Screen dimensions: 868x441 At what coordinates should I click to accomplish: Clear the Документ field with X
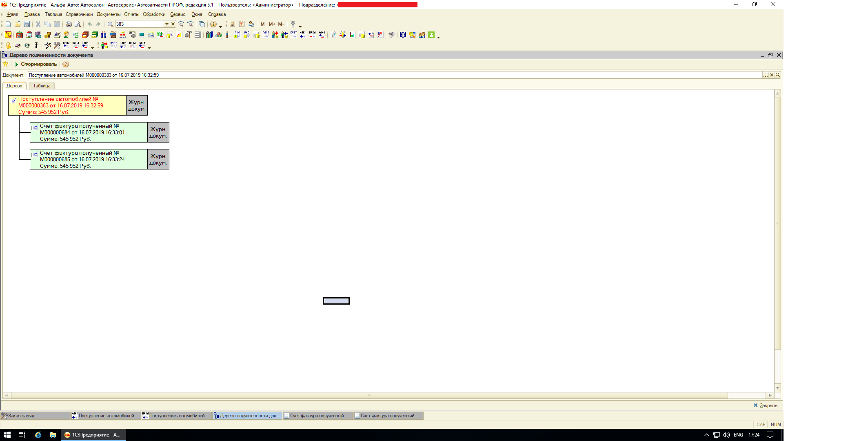(x=772, y=75)
